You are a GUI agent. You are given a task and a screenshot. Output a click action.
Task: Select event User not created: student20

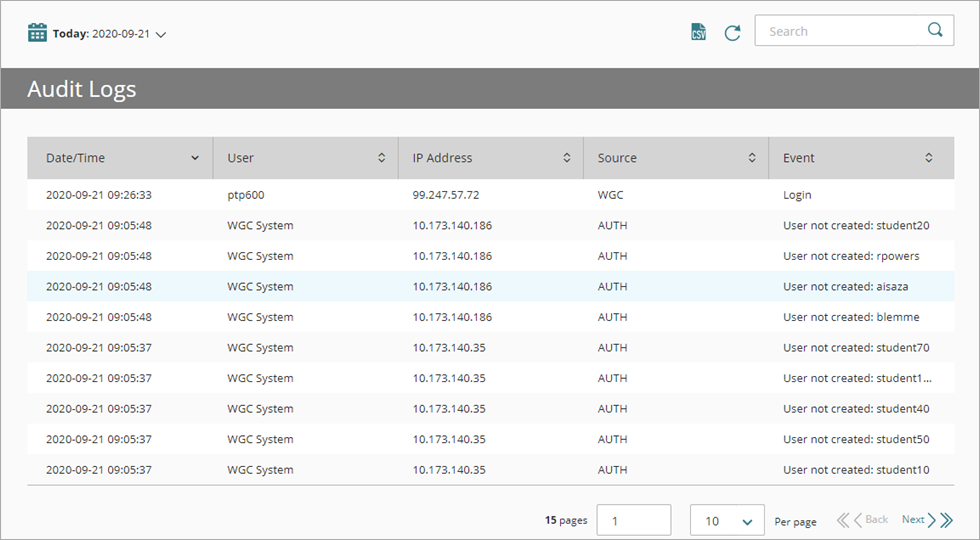coord(856,226)
